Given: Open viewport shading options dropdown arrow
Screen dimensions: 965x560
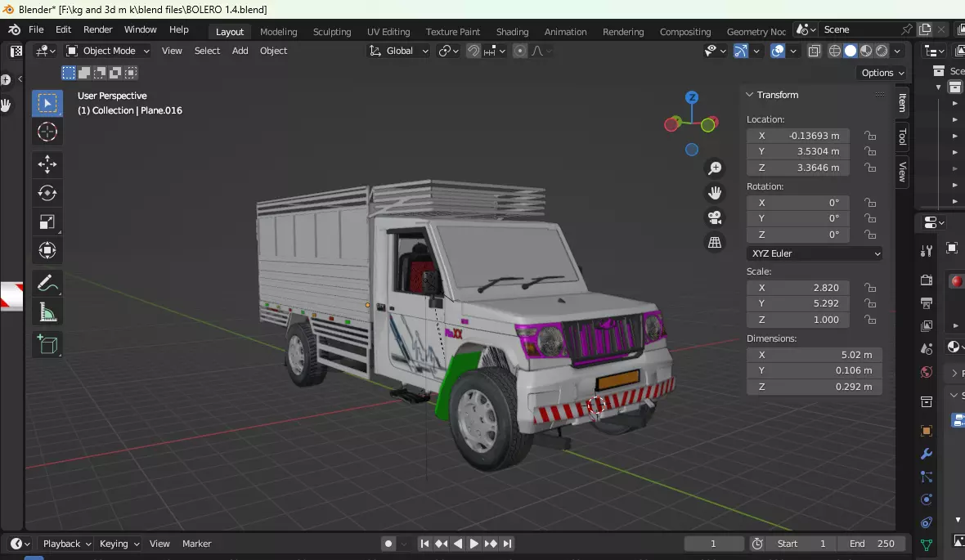Looking at the screenshot, I should point(897,51).
